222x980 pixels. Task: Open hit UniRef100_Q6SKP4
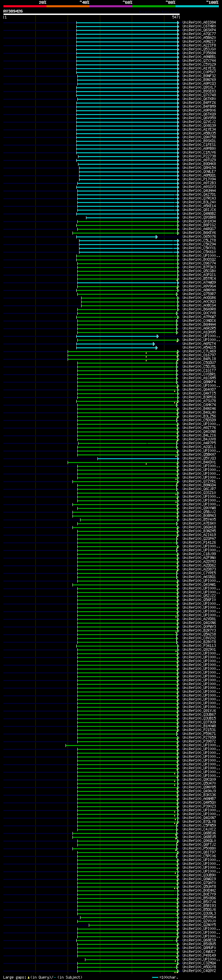pyautogui.click(x=199, y=30)
